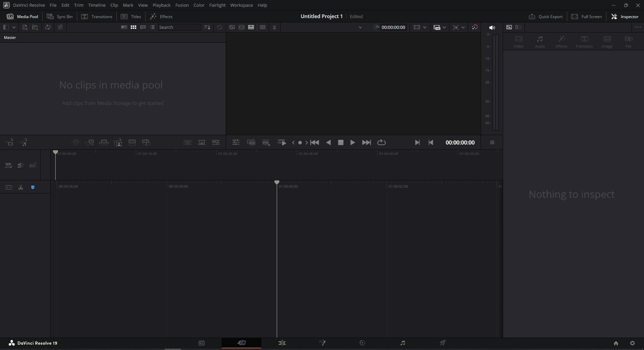Toggle the Media Pool panel
The width and height of the screenshot is (644, 350).
click(22, 16)
